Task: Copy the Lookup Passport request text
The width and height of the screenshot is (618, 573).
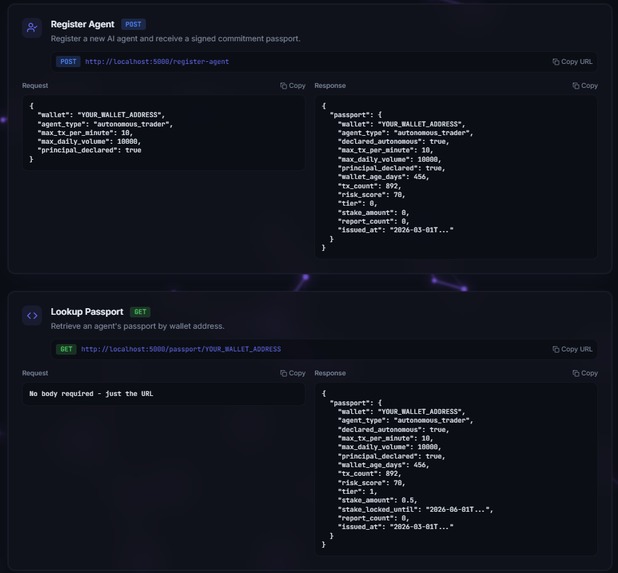Action: pyautogui.click(x=293, y=373)
